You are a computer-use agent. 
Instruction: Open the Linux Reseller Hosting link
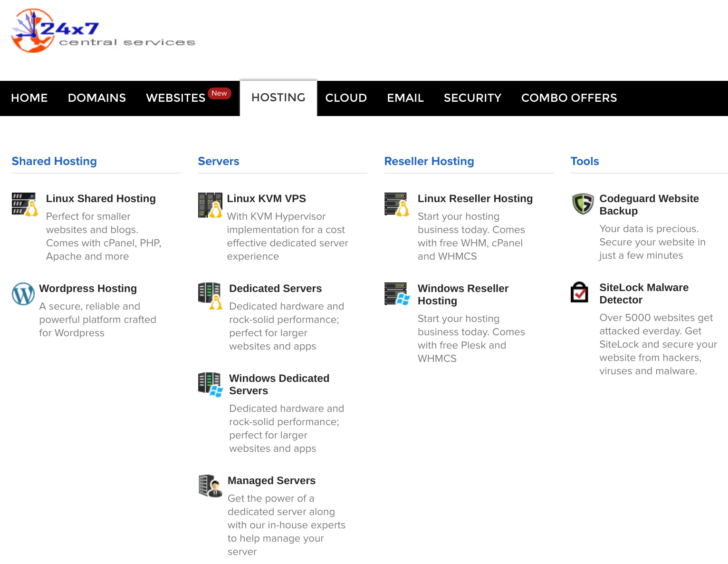475,199
